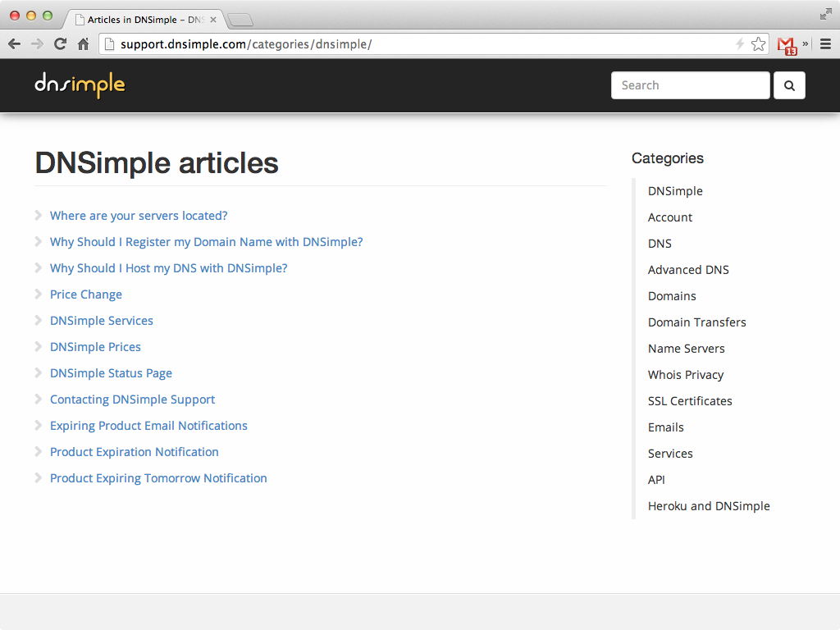Click chevron beside Product Expiring Tomorrow Notification

click(38, 478)
